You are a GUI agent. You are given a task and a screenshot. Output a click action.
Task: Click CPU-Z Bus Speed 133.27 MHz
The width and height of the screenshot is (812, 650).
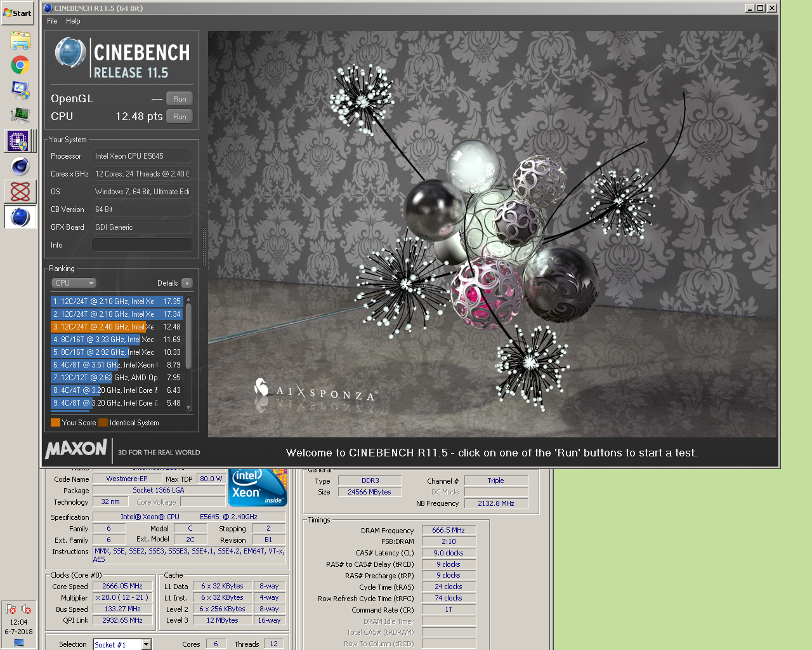[x=122, y=609]
